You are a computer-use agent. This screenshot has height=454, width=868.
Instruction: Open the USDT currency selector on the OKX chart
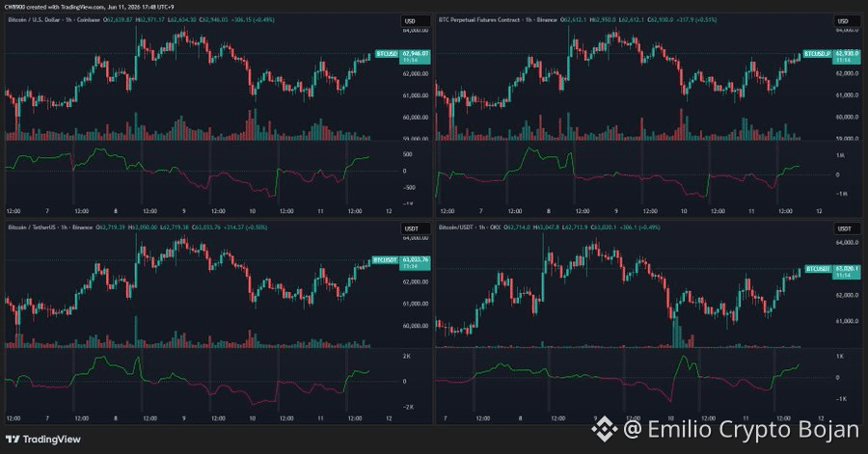pos(848,228)
